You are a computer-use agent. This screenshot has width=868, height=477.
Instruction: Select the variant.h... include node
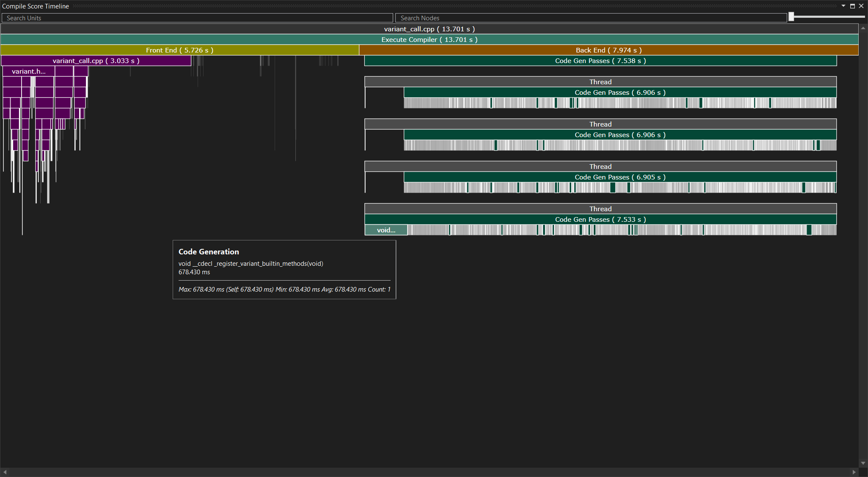(x=29, y=71)
